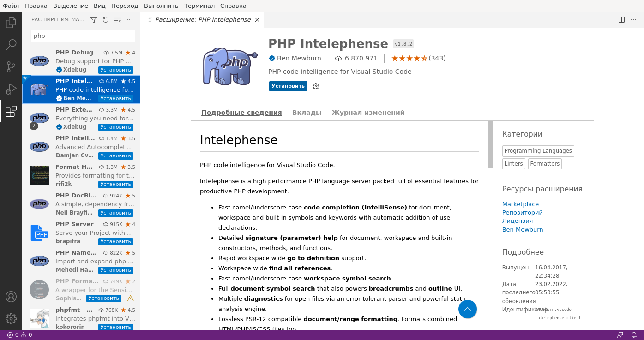This screenshot has width=644, height=340.
Task: Open the extensions view more actions menu
Action: coord(130,20)
